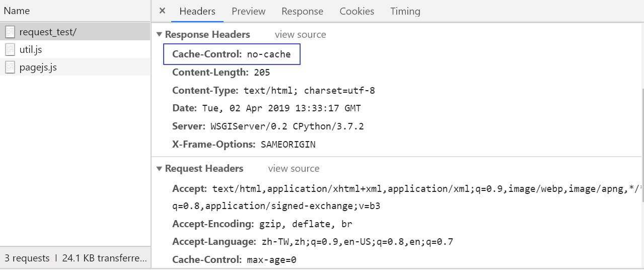The image size is (644, 270).
Task: Click the util.js file icon
Action: pos(10,50)
